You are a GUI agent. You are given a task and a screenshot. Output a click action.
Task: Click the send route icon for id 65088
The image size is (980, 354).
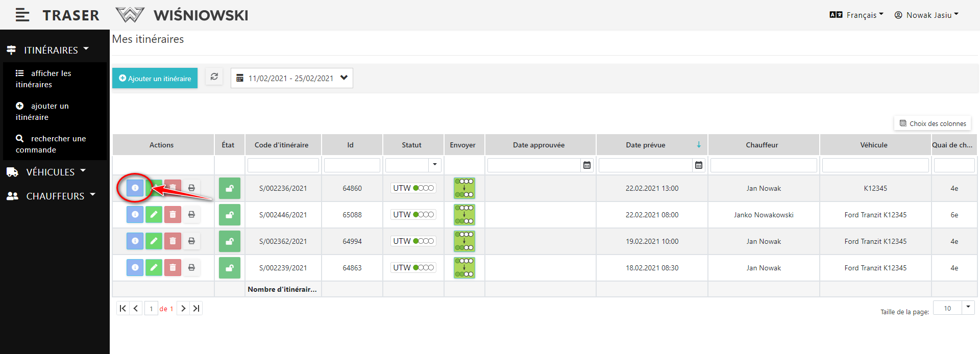(x=464, y=215)
